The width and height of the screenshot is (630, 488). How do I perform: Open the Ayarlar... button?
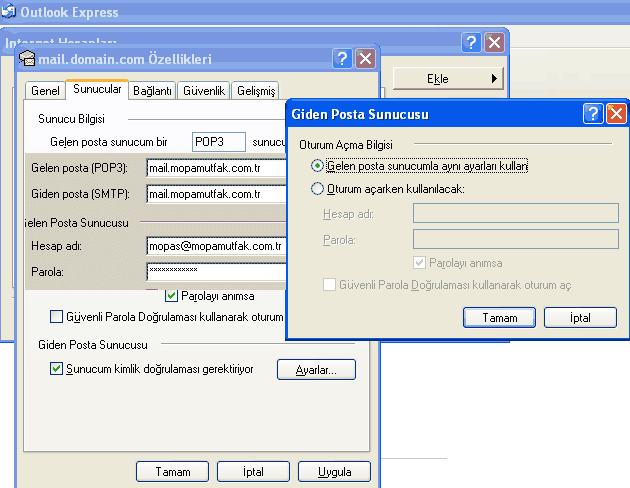click(x=316, y=370)
